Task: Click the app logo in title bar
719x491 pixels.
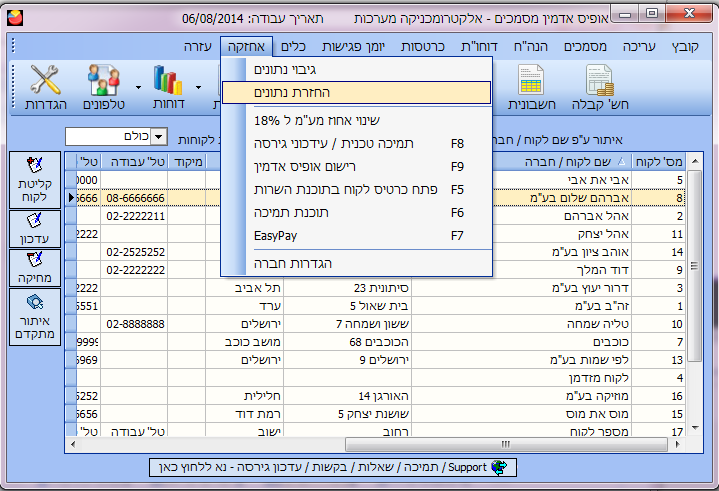Action: click(15, 18)
